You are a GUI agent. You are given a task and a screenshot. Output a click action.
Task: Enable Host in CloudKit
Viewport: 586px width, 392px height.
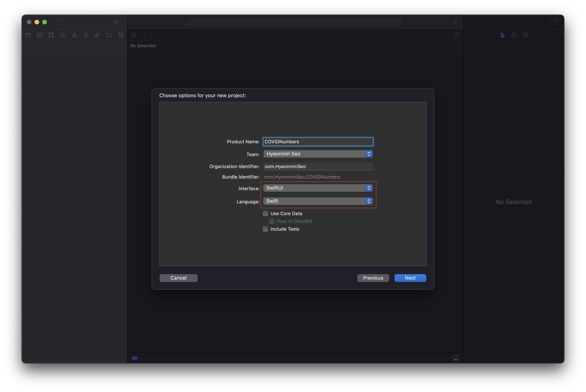(271, 221)
